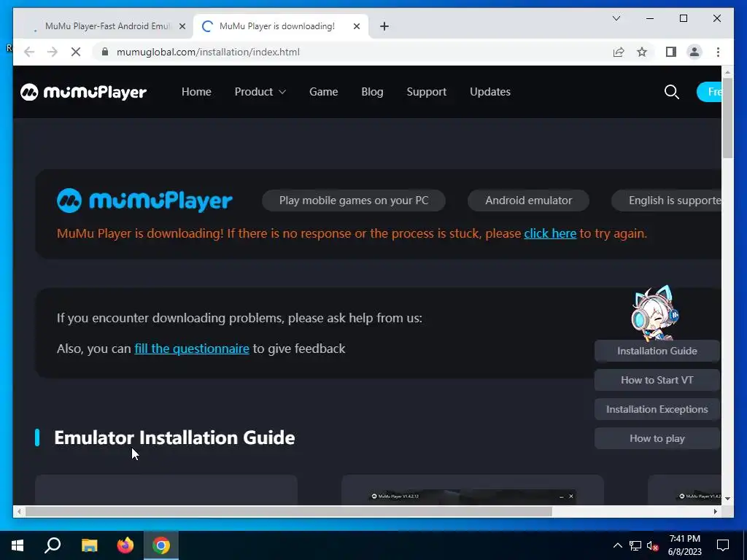
Task: Open the Support navigation item
Action: click(426, 92)
